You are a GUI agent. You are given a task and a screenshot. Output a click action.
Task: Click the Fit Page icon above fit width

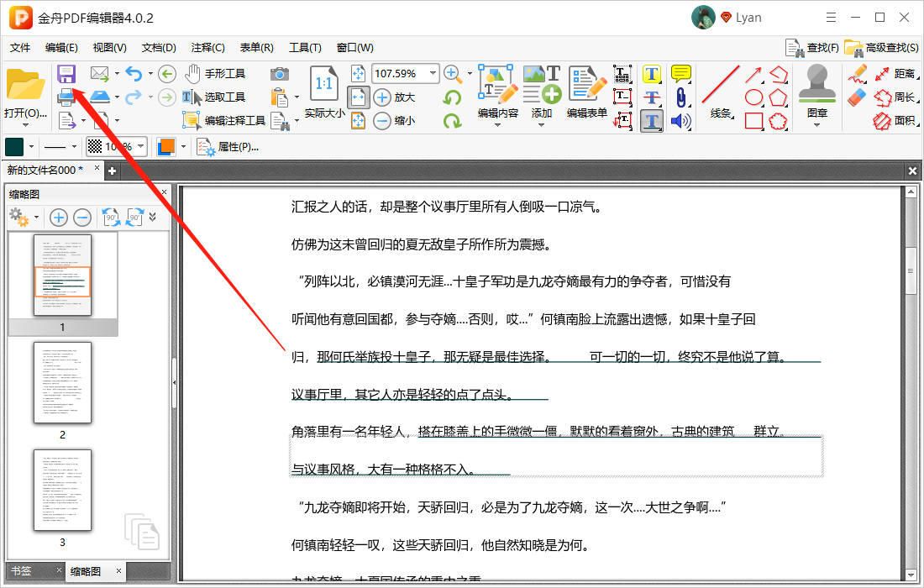[359, 74]
